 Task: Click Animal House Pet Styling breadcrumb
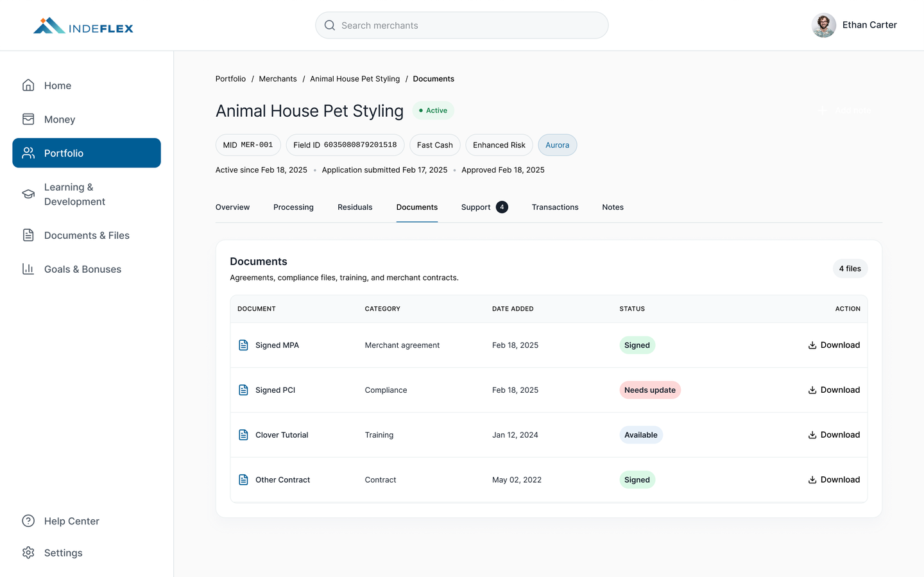click(355, 79)
